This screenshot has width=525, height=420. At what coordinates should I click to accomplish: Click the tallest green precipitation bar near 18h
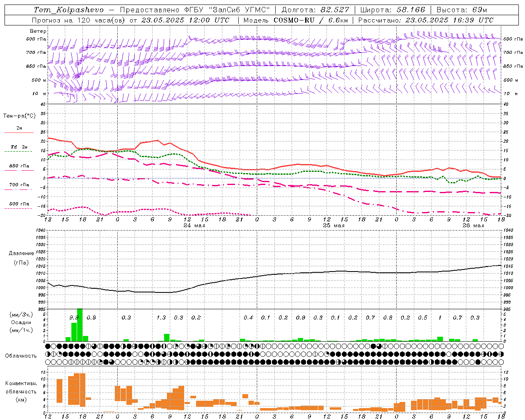pos(80,325)
